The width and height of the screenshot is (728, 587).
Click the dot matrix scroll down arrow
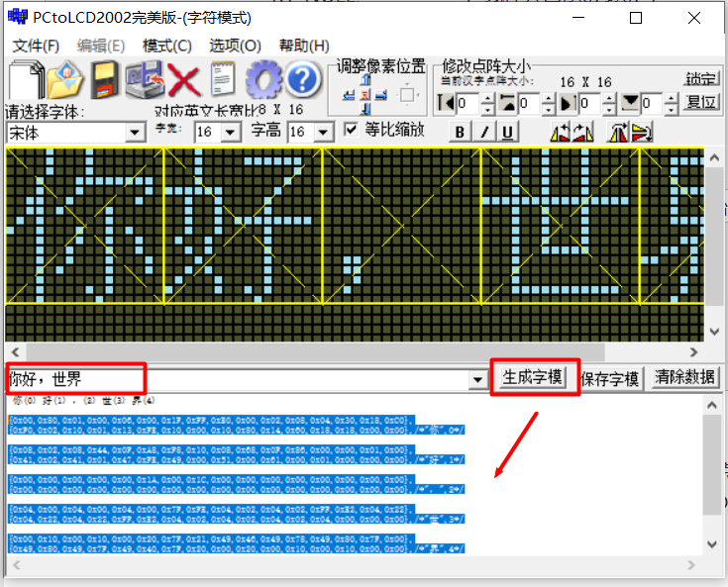click(714, 332)
